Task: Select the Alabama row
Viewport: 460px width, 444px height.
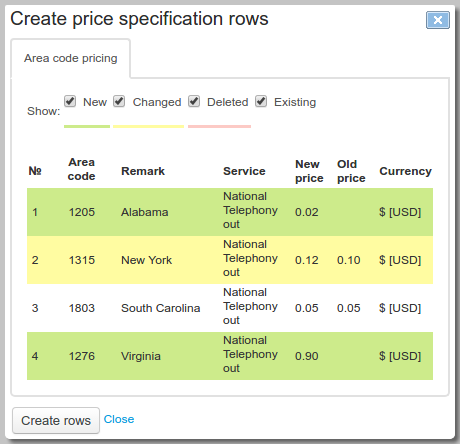Action: (x=230, y=212)
